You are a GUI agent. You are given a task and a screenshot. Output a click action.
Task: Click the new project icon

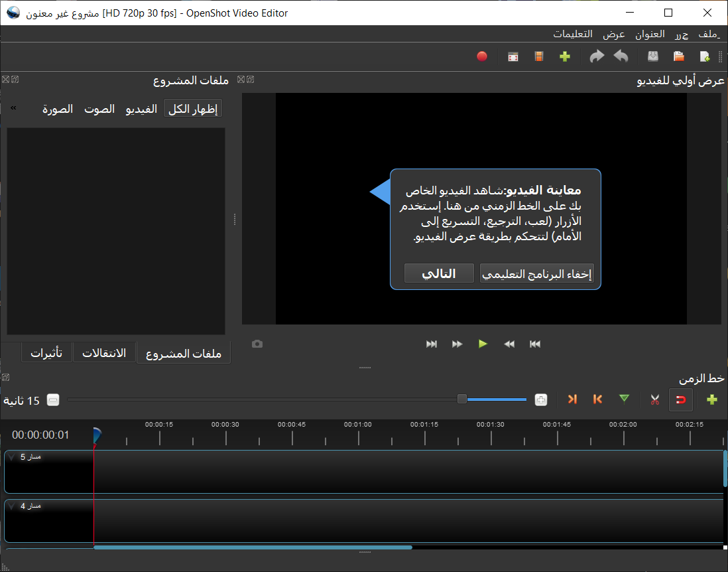(704, 56)
